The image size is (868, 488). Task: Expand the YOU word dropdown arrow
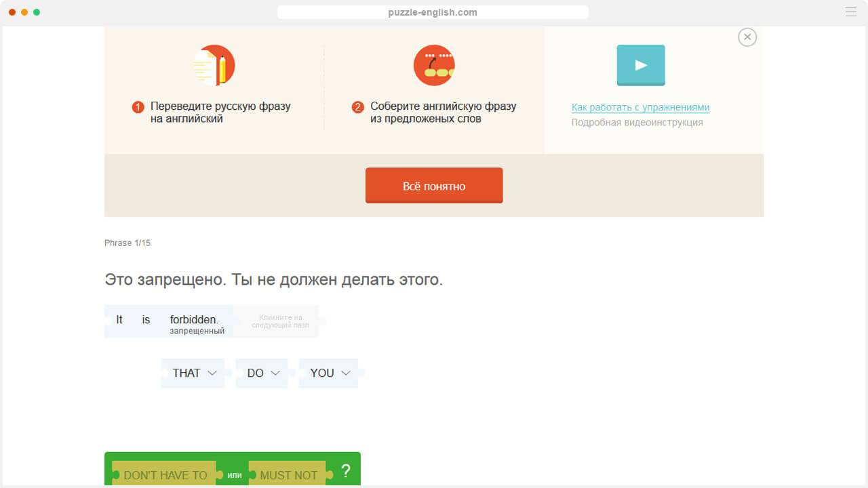pyautogui.click(x=346, y=373)
